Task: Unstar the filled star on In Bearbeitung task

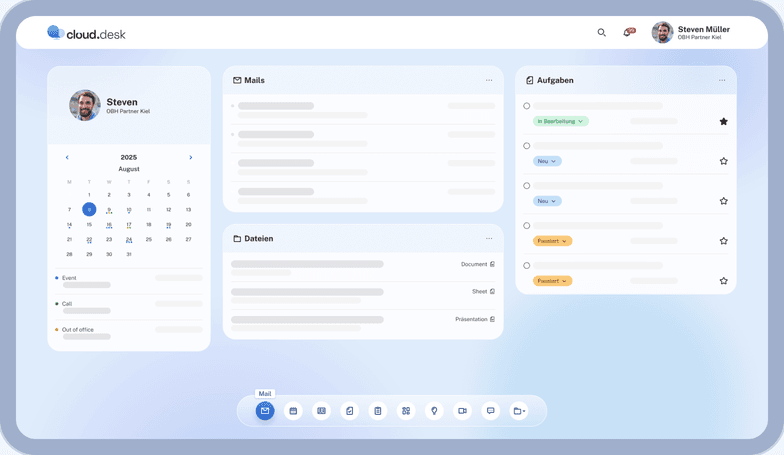Action: [x=724, y=122]
